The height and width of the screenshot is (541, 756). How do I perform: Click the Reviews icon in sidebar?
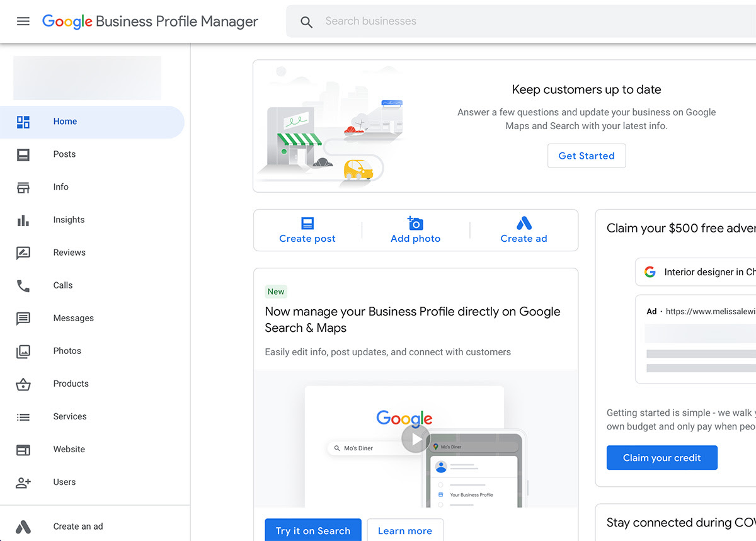[23, 253]
